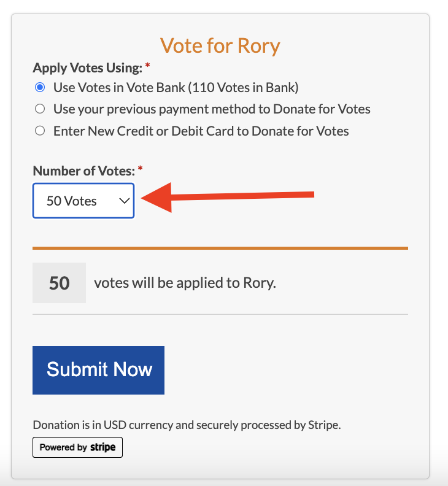Click the Number of Votes label

[84, 171]
